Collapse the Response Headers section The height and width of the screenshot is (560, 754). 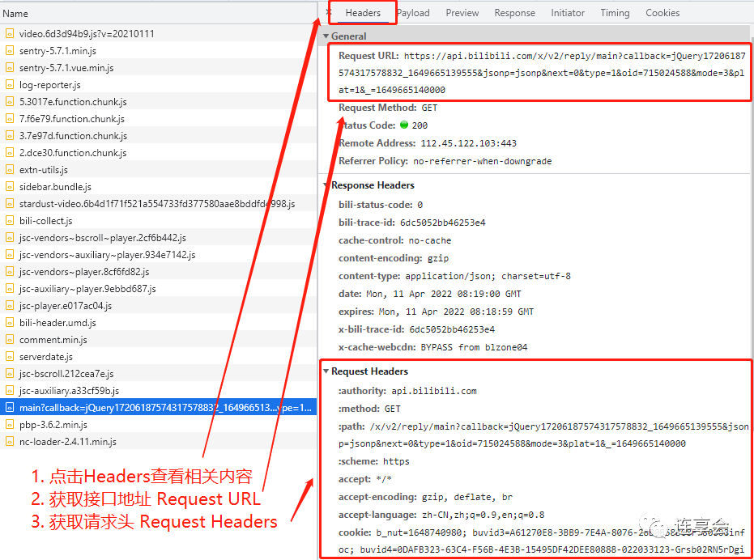click(326, 185)
